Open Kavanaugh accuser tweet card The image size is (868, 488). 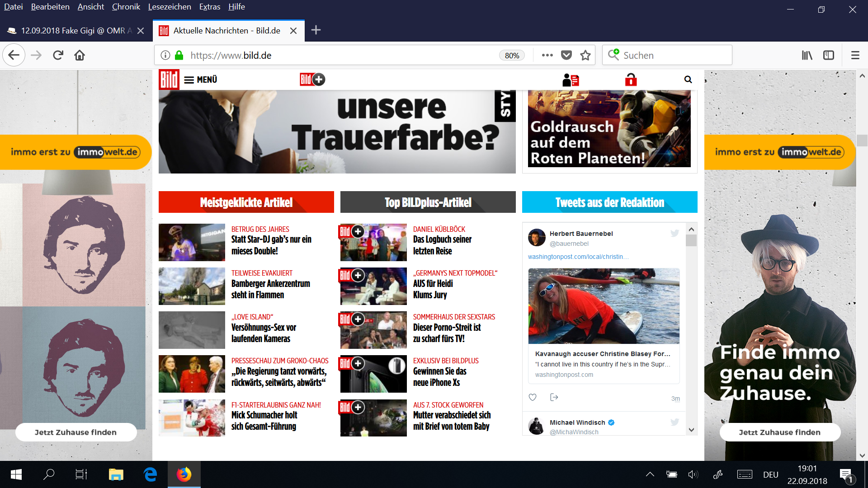click(x=604, y=326)
